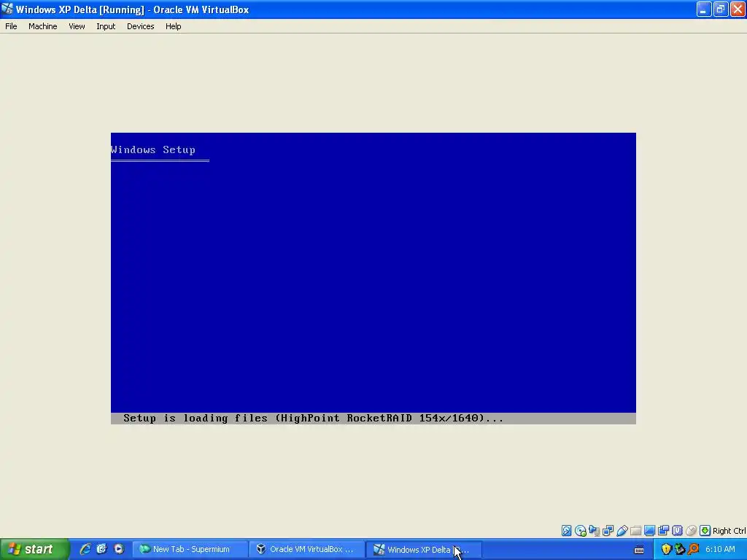Minimize the VirtualBox VM window
This screenshot has width=747, height=560.
704,9
